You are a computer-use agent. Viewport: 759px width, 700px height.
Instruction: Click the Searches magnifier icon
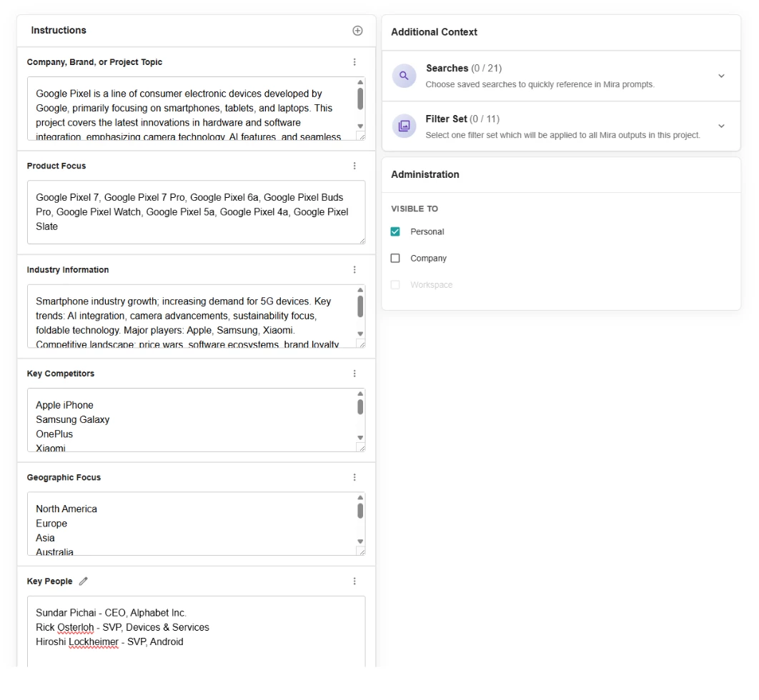(x=404, y=76)
